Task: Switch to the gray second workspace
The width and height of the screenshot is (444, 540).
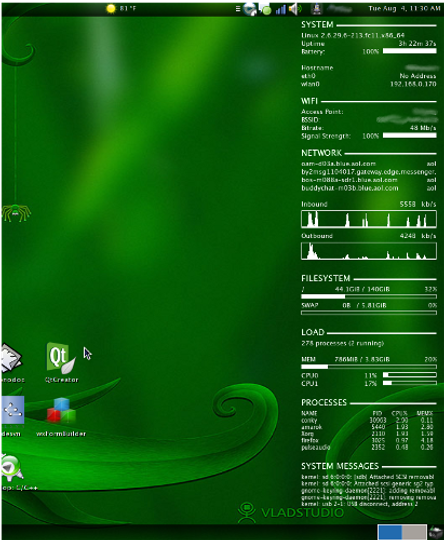Action: 414,532
